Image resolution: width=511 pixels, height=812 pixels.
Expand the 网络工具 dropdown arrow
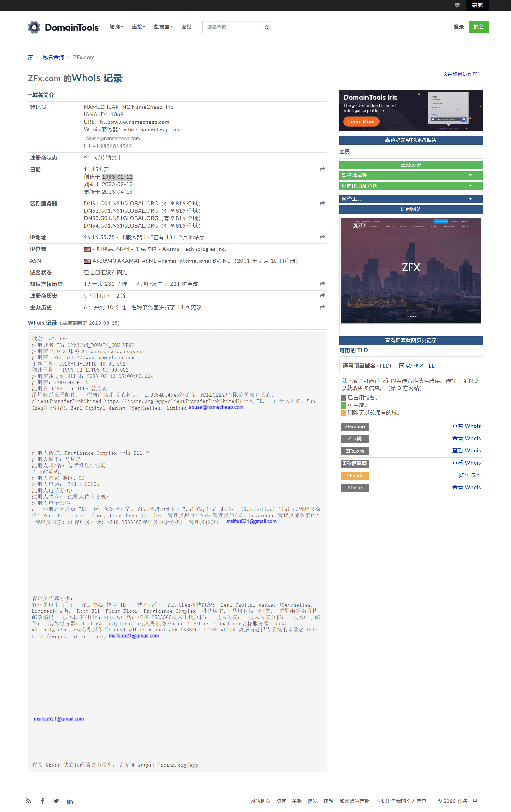[470, 199]
